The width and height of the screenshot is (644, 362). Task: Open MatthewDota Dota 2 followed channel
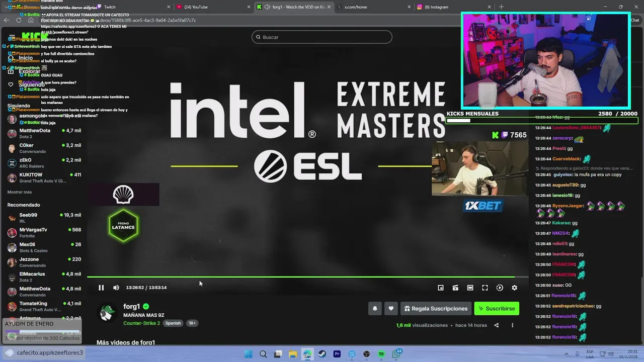44,133
